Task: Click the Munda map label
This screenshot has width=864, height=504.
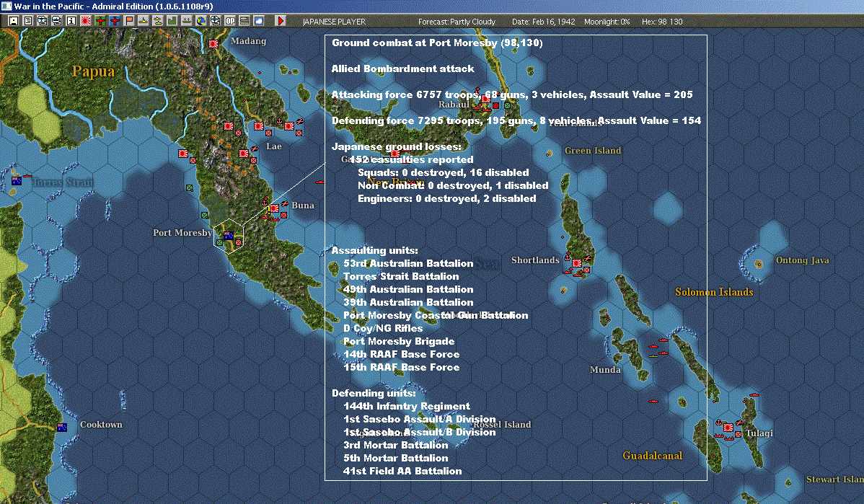Action: tap(605, 370)
